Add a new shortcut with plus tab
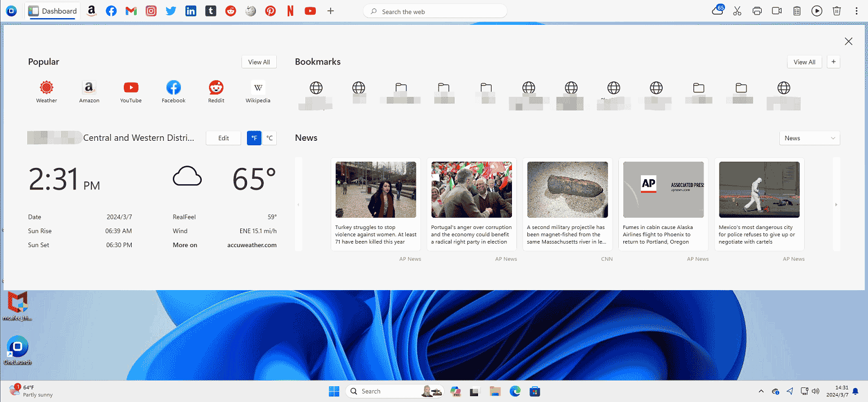 coord(331,11)
